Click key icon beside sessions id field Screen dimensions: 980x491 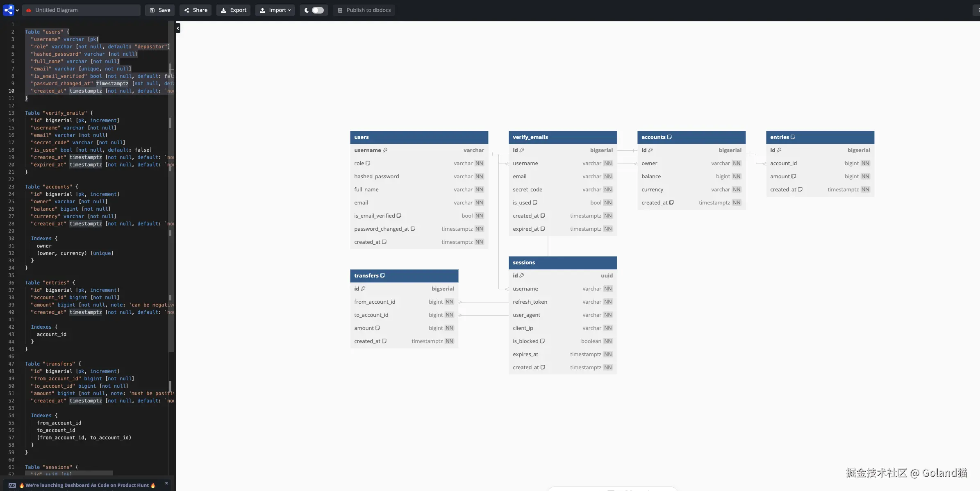pyautogui.click(x=522, y=275)
